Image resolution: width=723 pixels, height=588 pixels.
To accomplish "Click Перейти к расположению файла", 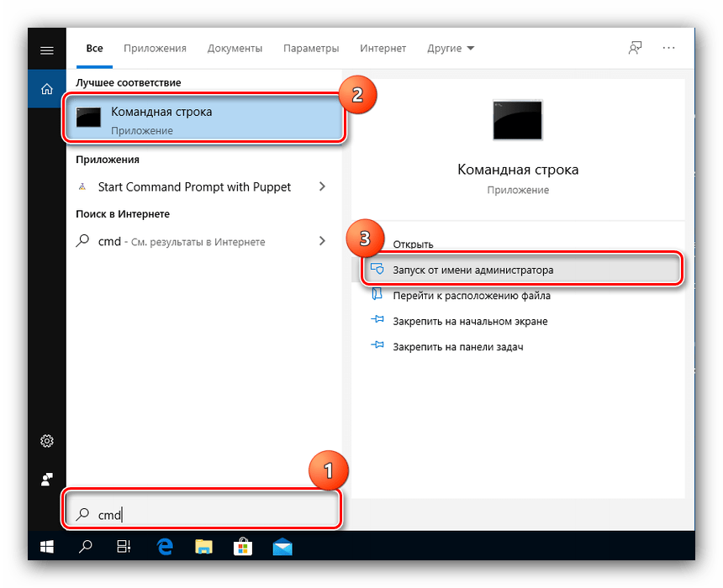I will (472, 296).
